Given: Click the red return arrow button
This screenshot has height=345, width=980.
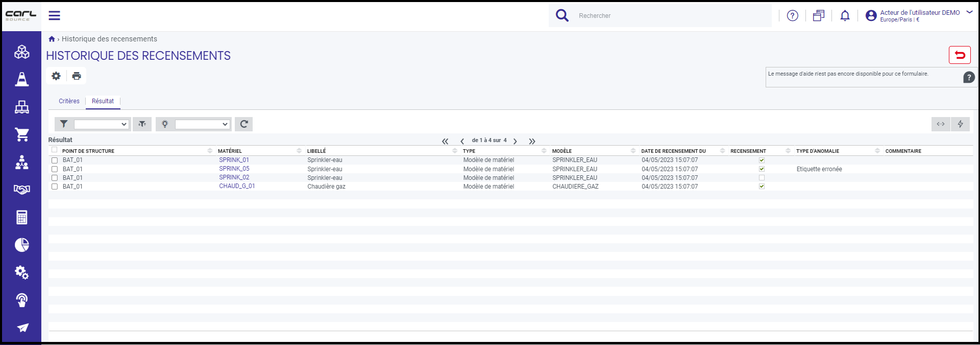Looking at the screenshot, I should pos(960,55).
